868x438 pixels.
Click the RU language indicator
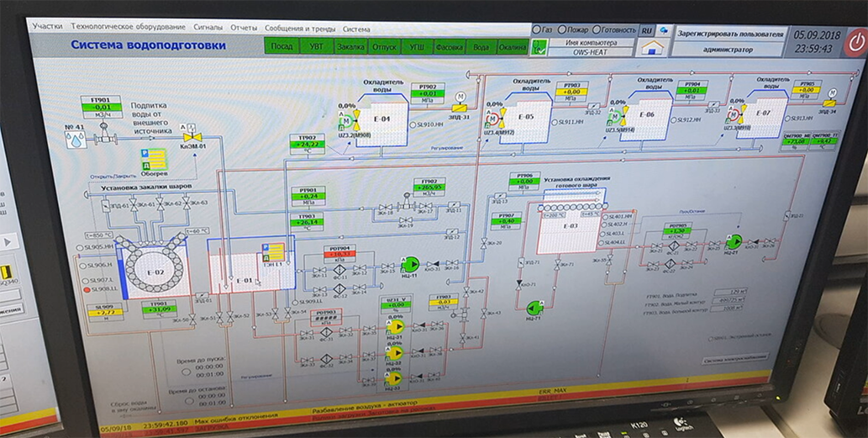(647, 30)
